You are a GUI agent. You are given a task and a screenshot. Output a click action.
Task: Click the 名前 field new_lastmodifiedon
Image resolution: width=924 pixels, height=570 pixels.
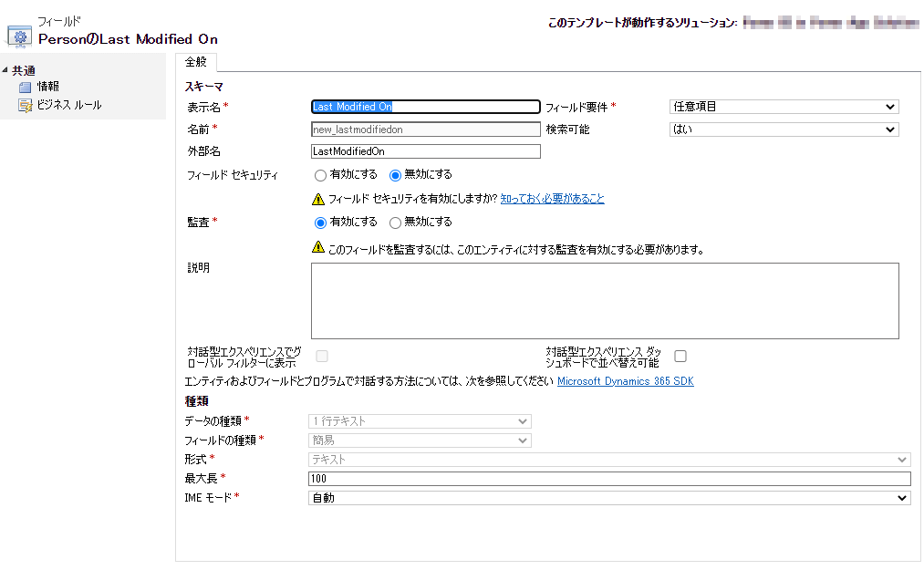pyautogui.click(x=425, y=130)
